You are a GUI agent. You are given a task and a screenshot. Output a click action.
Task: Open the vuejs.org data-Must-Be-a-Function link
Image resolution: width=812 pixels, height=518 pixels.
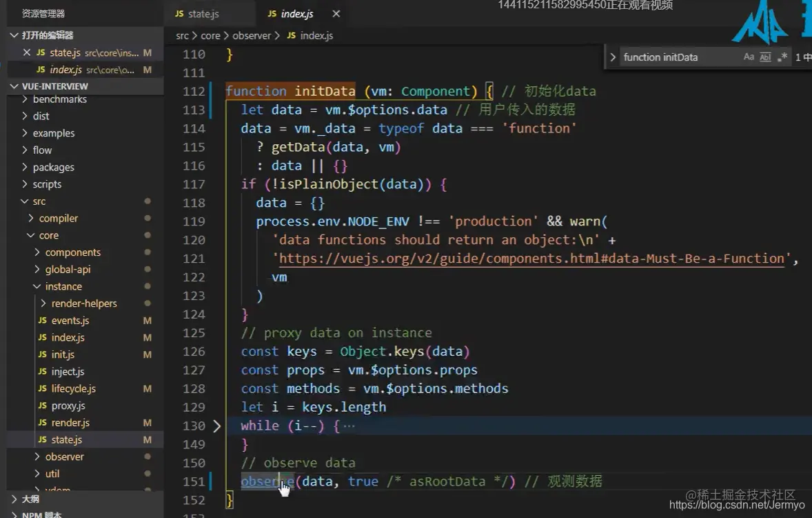[532, 259]
